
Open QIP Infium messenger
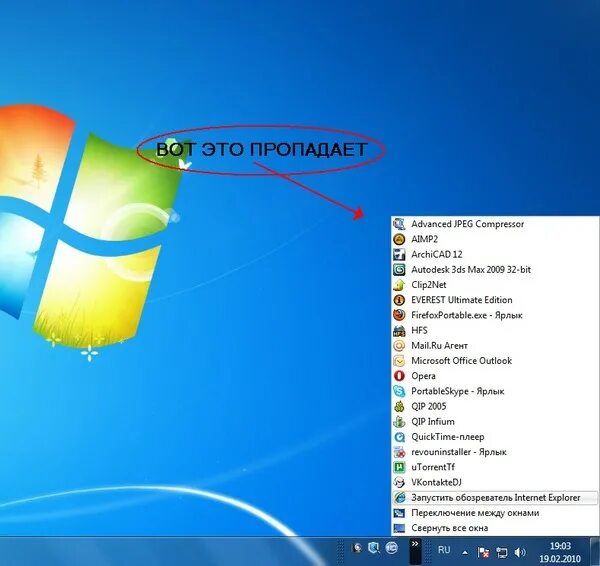495,421
